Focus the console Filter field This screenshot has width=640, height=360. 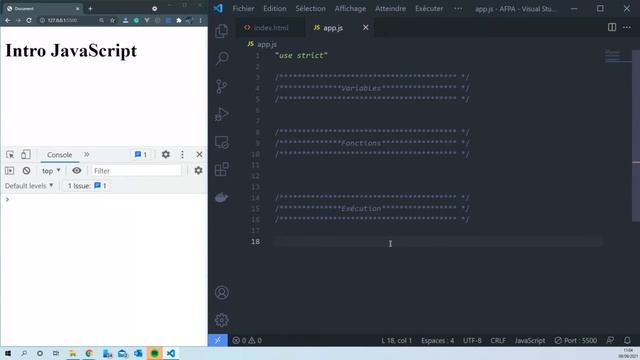pos(136,171)
